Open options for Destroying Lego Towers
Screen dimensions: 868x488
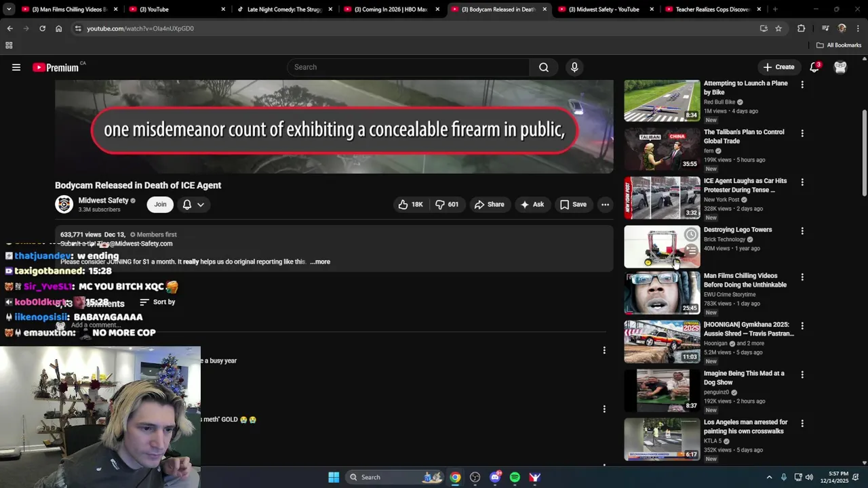pyautogui.click(x=802, y=231)
